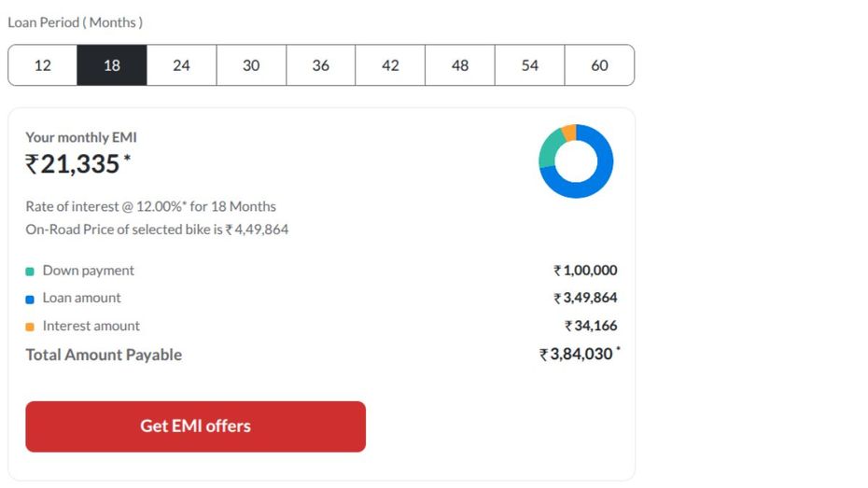
Task: Set loan period to 42 months
Action: pyautogui.click(x=390, y=65)
